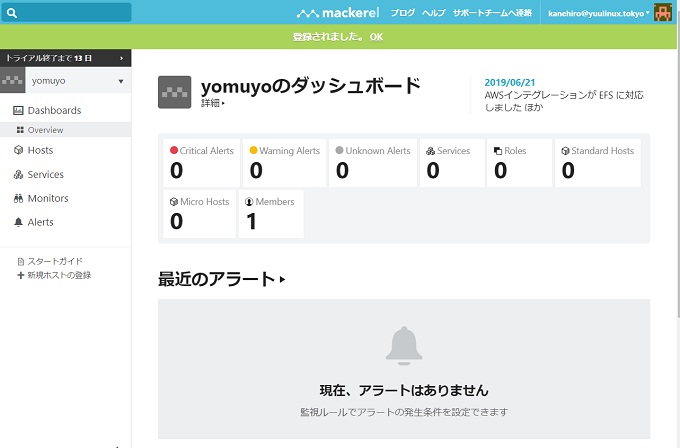Open the Unknown Alerts card
This screenshot has height=448, width=680.
[x=373, y=163]
